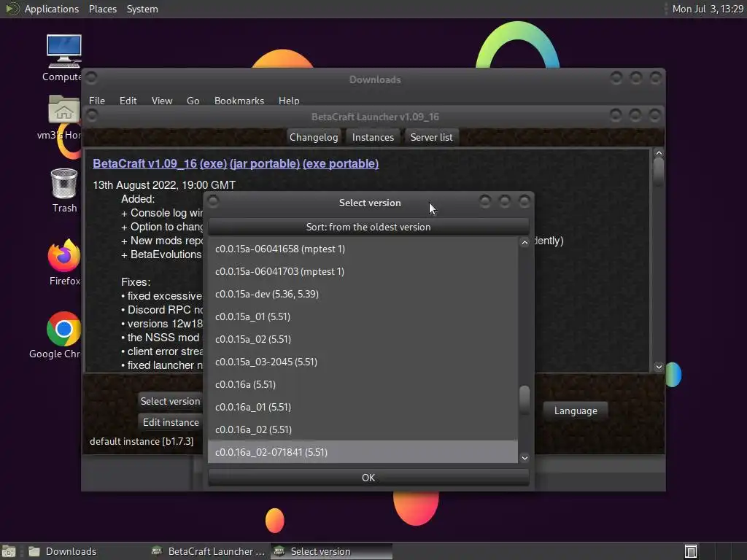Click the default instance [b1.7.3] label
747x560 pixels.
click(142, 441)
